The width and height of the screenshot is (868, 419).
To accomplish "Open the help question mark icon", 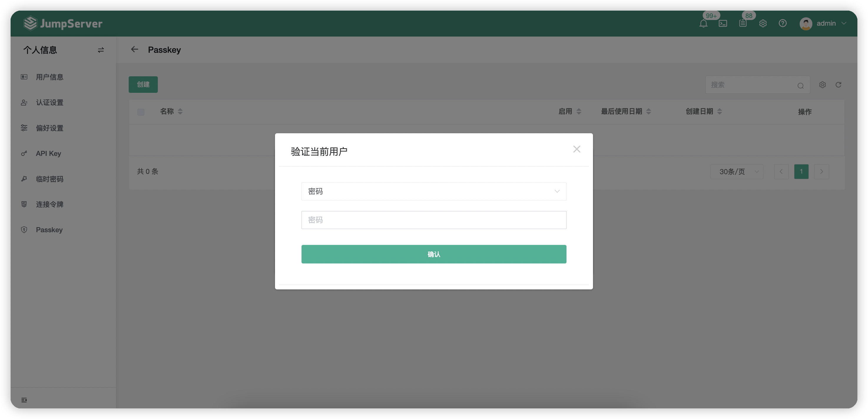I will coord(782,23).
